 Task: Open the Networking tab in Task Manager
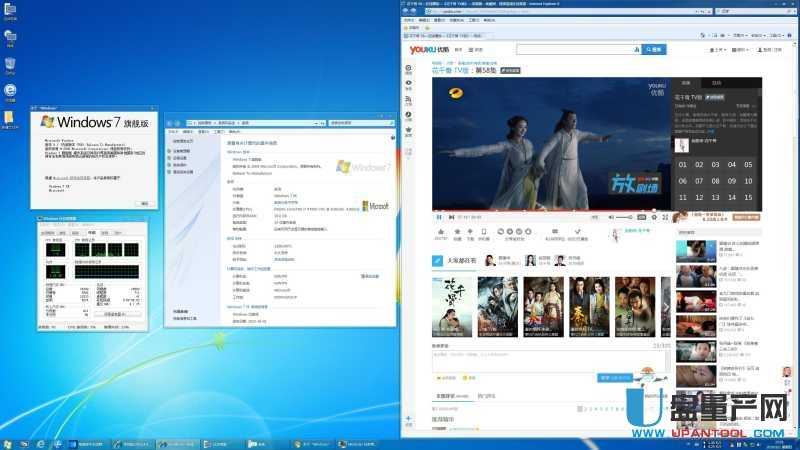pyautogui.click(x=105, y=233)
